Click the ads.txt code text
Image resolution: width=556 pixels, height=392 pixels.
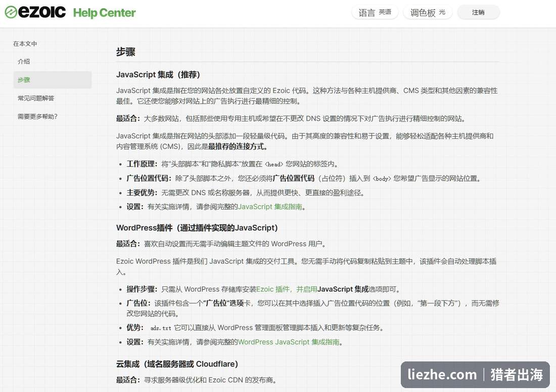pos(161,328)
